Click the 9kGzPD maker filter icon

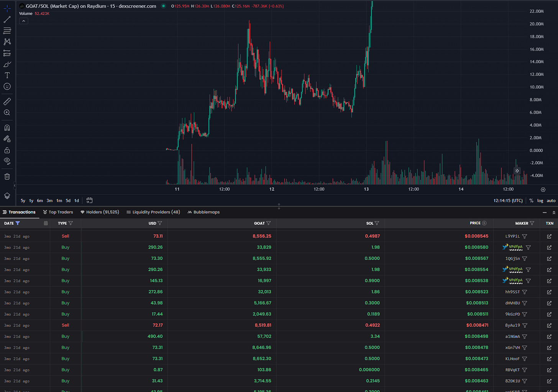pos(525,314)
